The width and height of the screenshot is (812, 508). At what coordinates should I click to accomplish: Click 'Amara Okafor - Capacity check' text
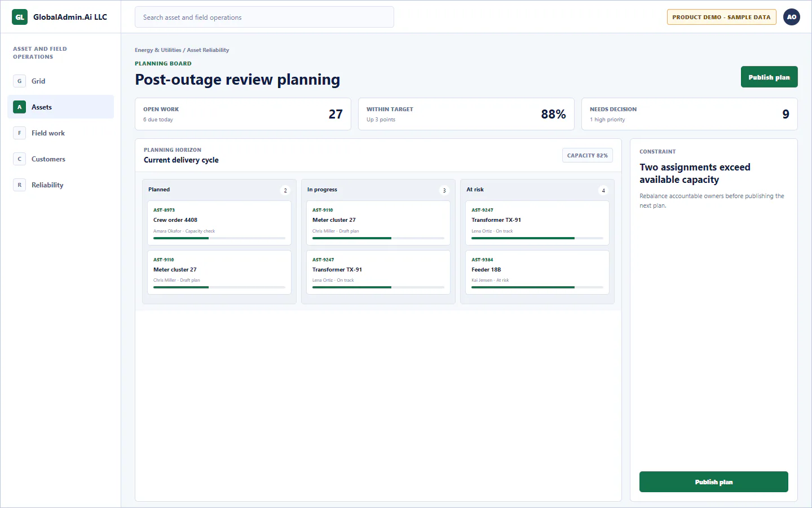[x=184, y=231]
